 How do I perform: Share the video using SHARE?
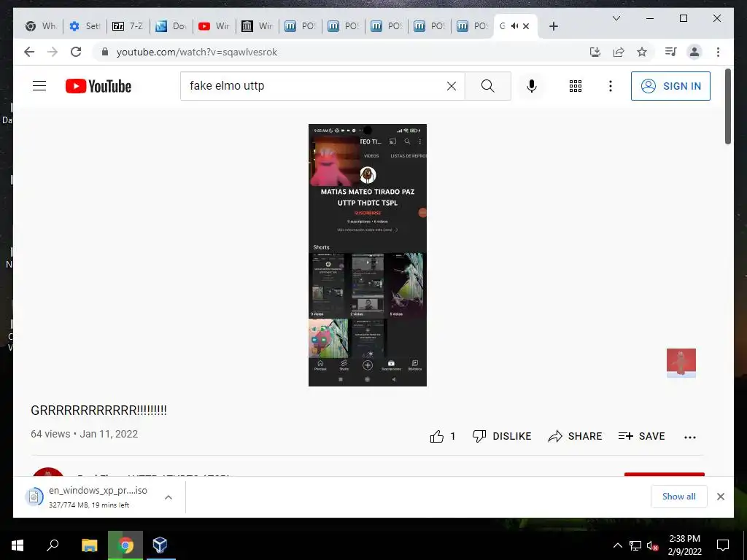[x=575, y=436]
